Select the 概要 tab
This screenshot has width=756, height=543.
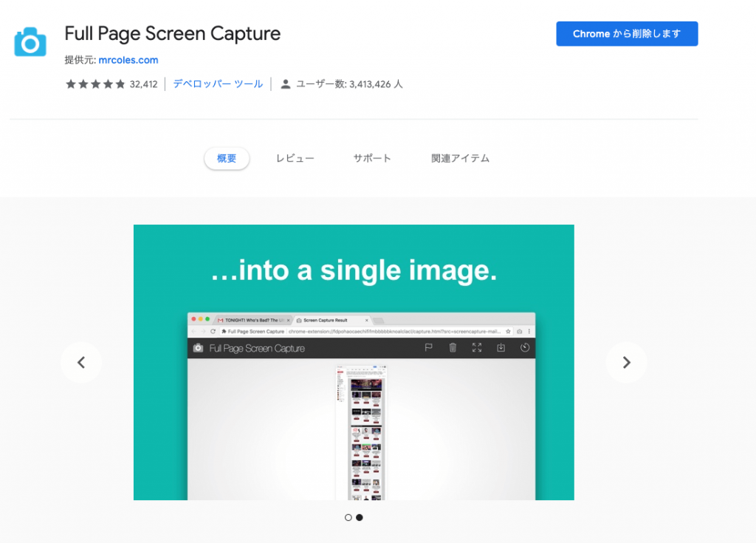pos(227,158)
